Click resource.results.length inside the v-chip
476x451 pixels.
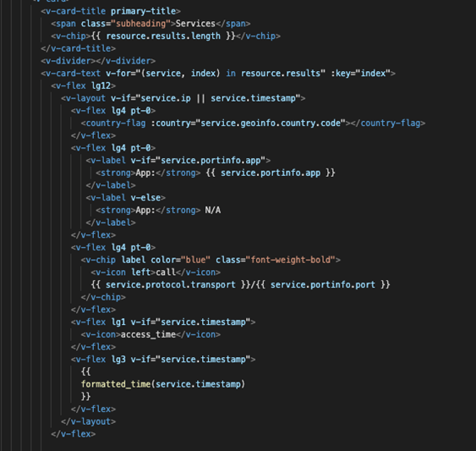pos(163,36)
